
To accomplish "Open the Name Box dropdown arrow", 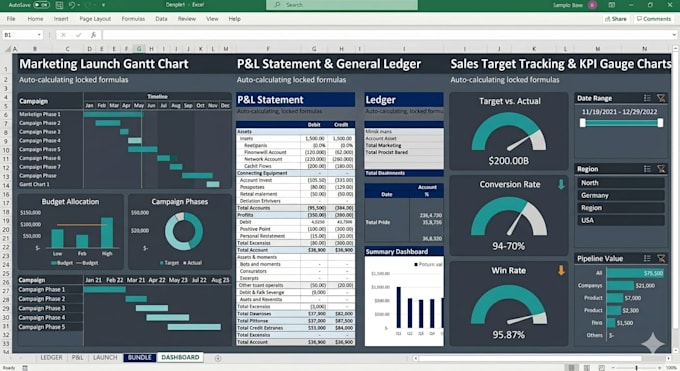I will (39, 35).
